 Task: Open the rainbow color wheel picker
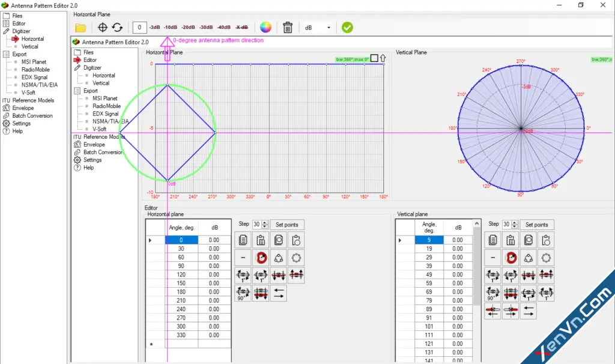265,28
